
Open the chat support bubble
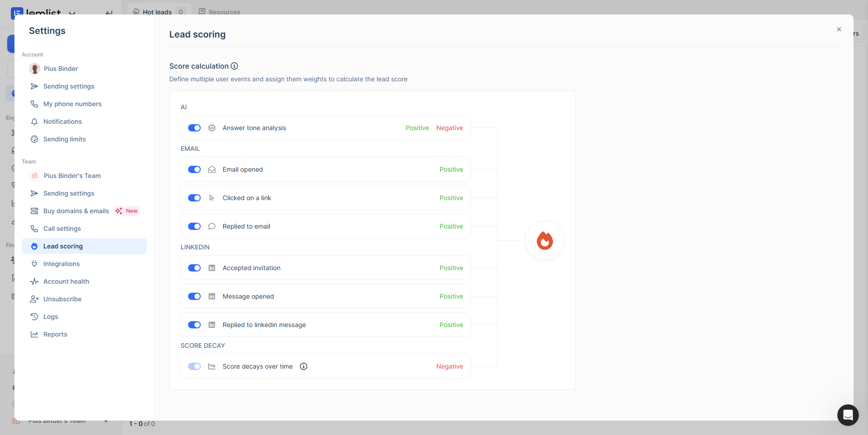click(848, 415)
